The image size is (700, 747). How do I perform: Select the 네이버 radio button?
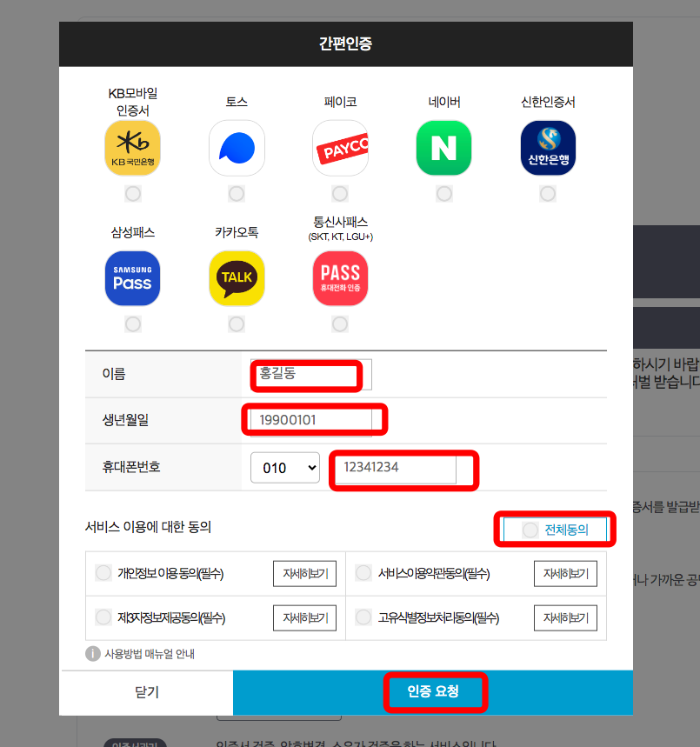coord(444,194)
